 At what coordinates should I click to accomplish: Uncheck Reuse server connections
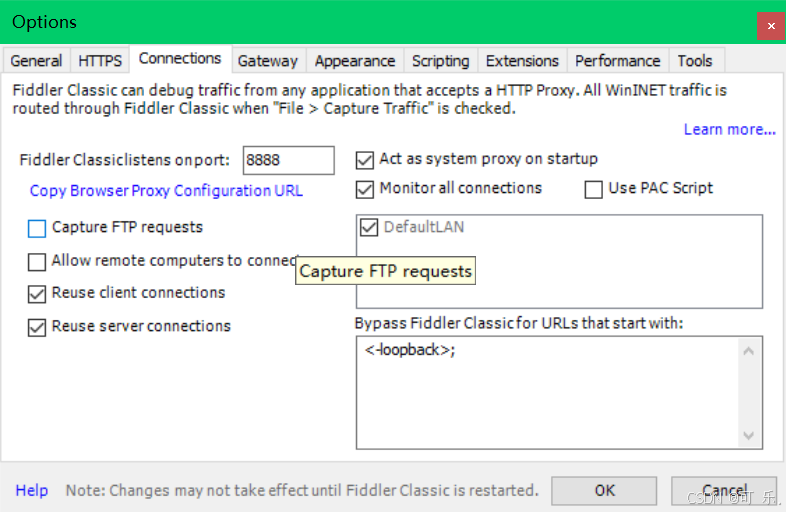37,327
